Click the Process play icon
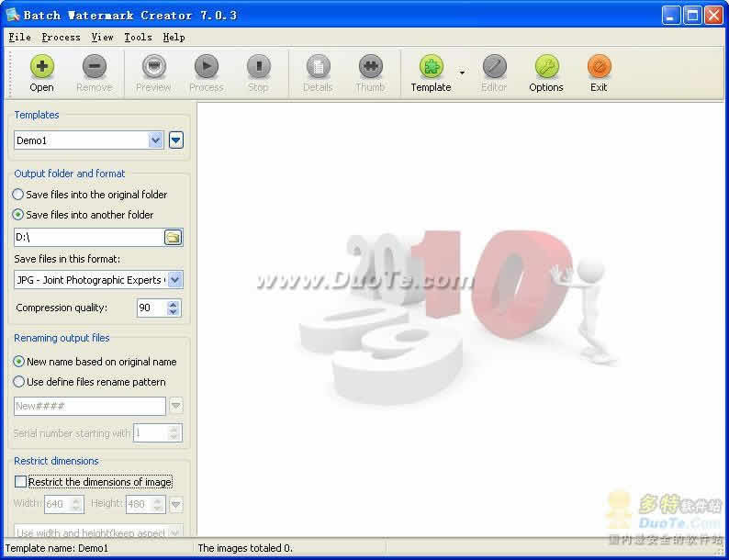Screen dimensions: 729x560 (206, 68)
